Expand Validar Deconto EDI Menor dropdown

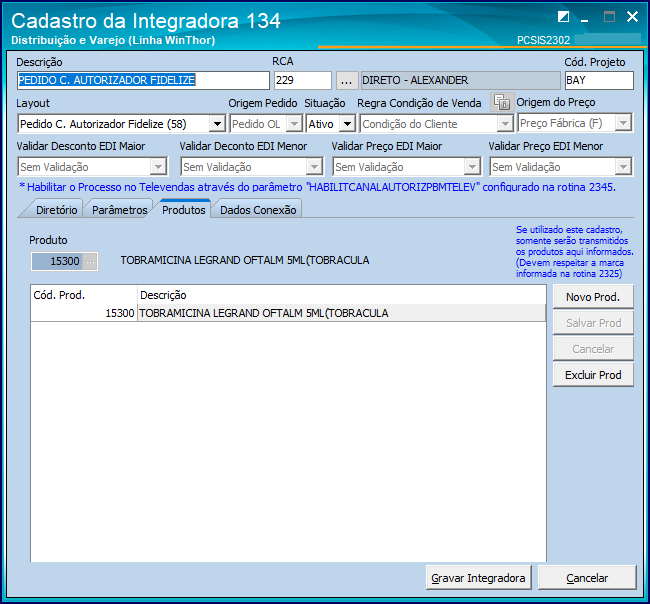click(315, 167)
